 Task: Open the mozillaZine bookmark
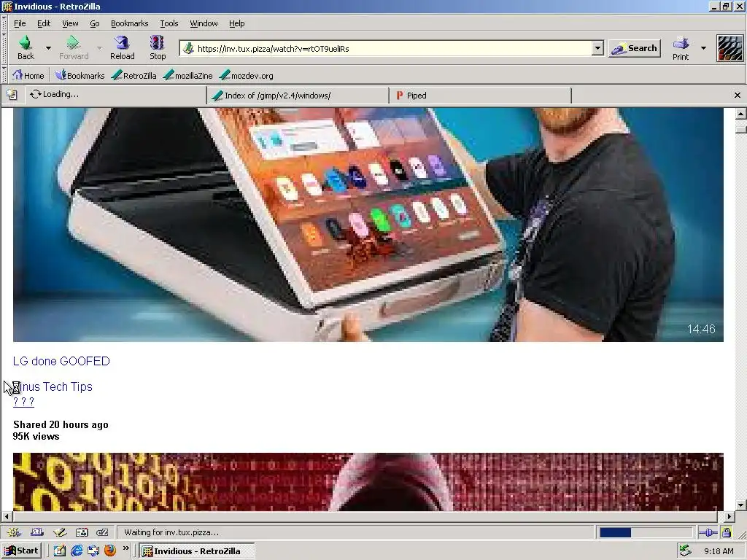187,75
